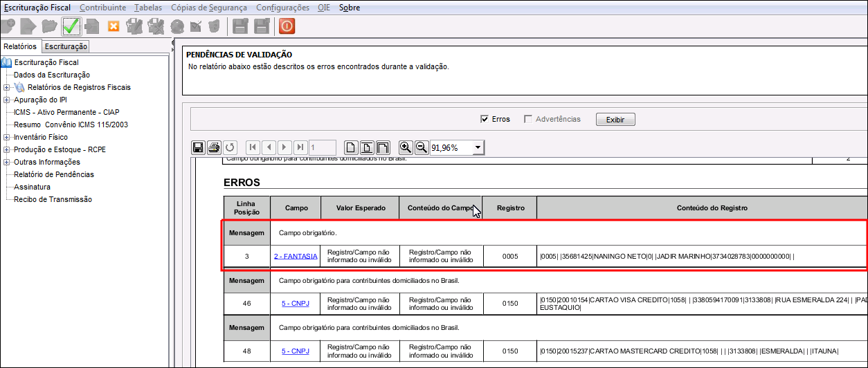This screenshot has width=868, height=368.
Task: Expand Produção e Estoque - RCPE node
Action: [x=6, y=149]
